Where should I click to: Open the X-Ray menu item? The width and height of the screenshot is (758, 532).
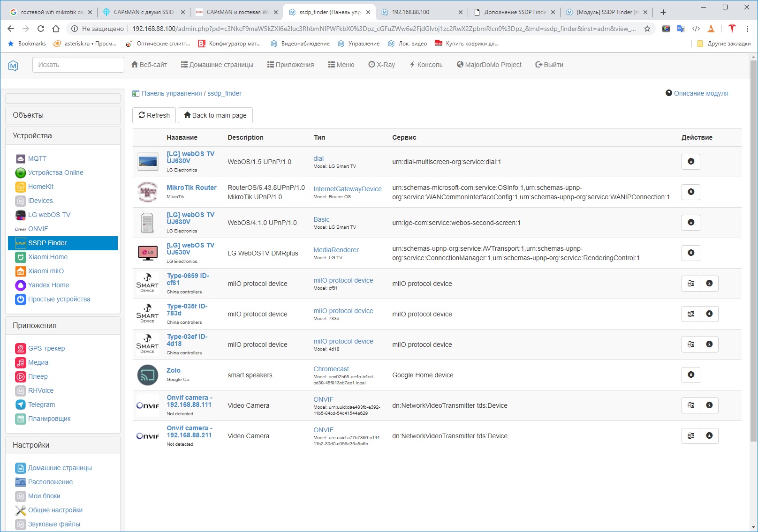pyautogui.click(x=381, y=65)
